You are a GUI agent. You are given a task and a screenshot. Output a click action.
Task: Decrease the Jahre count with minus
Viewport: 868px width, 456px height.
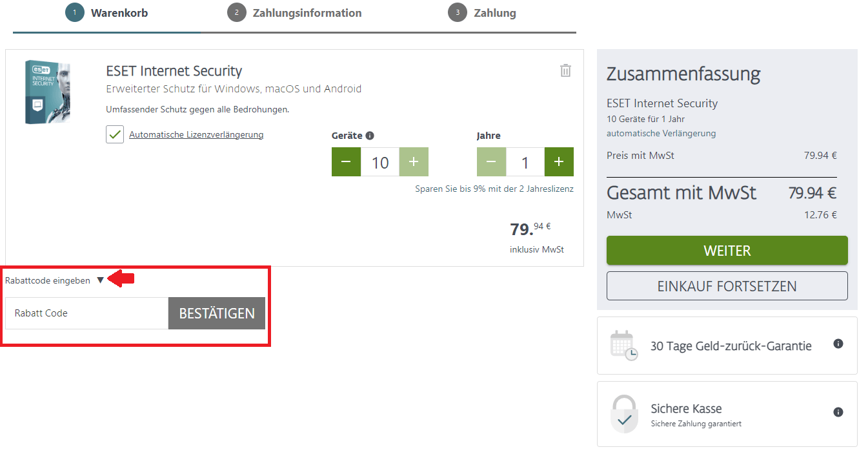491,162
